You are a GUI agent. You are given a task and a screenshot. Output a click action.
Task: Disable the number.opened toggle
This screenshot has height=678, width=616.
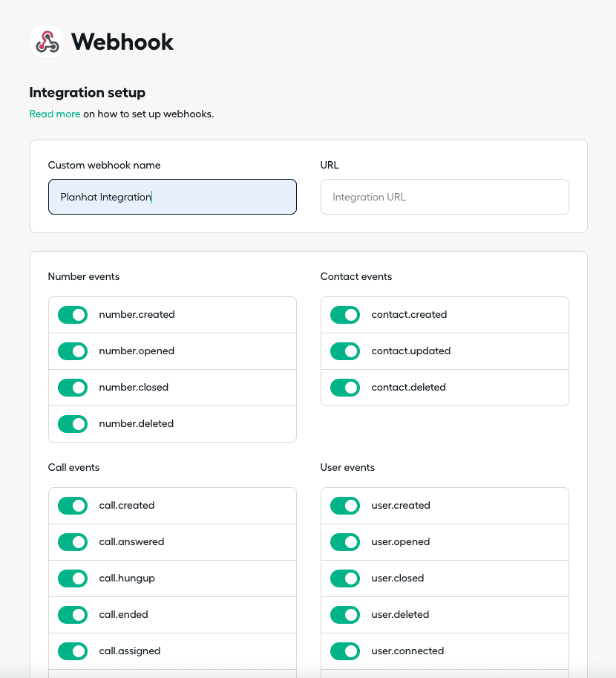pos(73,351)
